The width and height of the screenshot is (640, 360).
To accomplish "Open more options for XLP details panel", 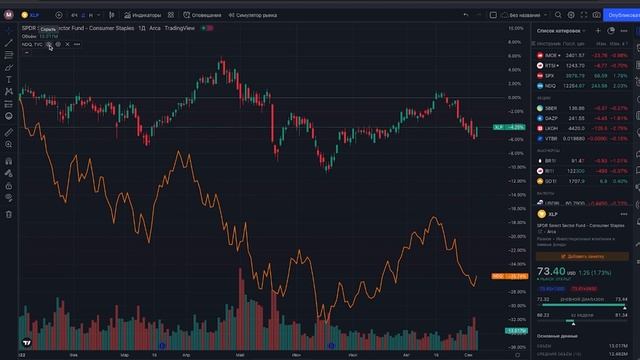I will tap(624, 214).
